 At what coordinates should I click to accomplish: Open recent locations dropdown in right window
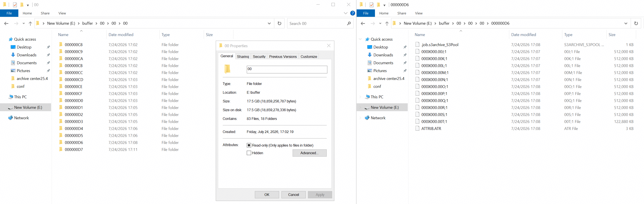(x=380, y=24)
